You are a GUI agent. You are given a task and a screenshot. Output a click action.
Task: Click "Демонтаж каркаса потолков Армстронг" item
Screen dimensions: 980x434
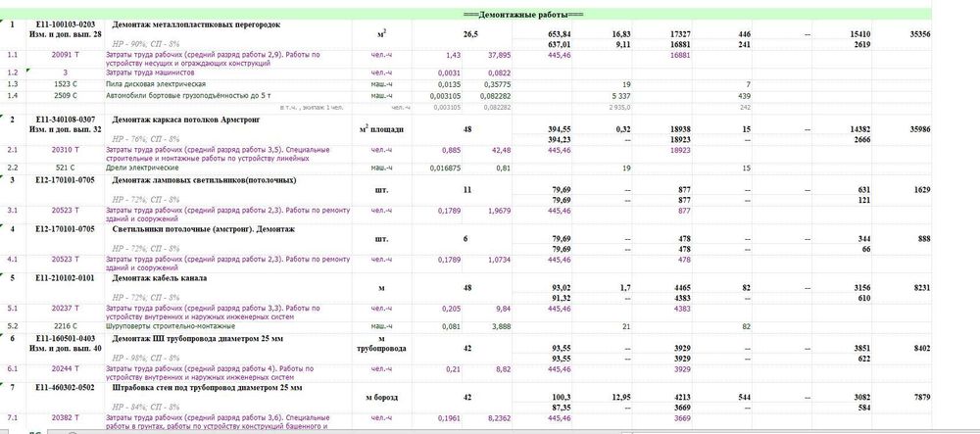(x=185, y=120)
